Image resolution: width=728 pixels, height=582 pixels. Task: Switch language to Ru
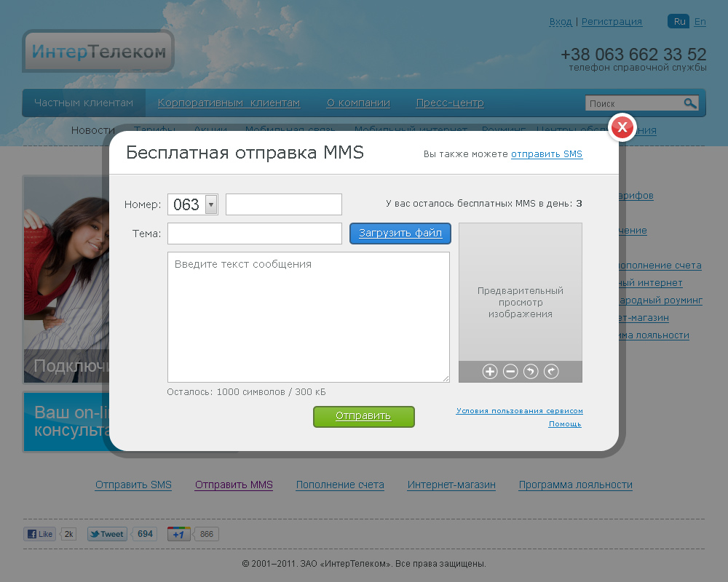point(679,22)
